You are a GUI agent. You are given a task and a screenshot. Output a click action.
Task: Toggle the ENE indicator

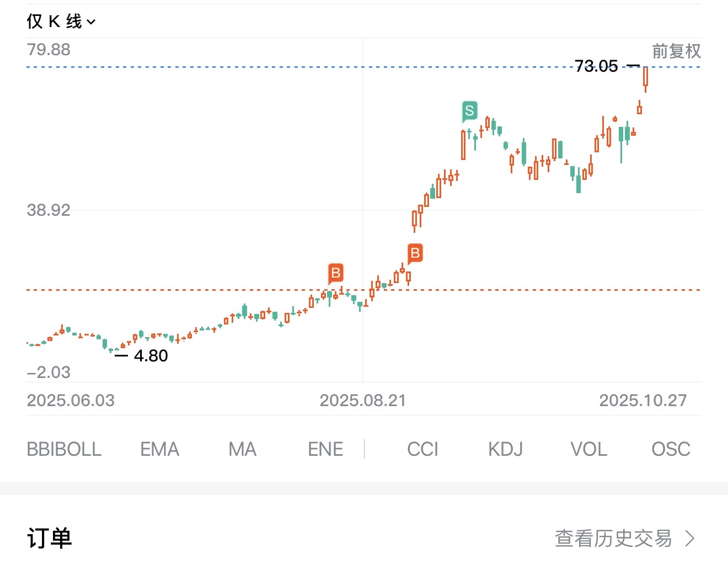pos(325,449)
